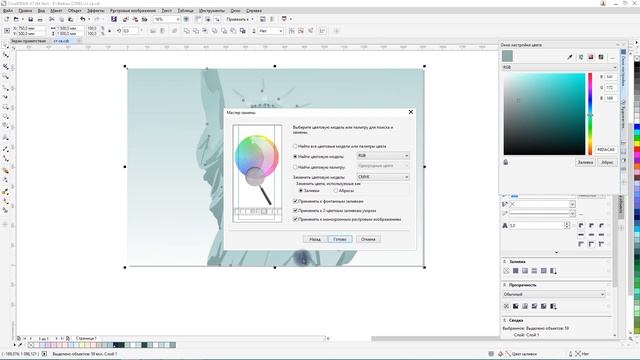
Task: Choose the Абрисы radio option
Action: (336, 191)
